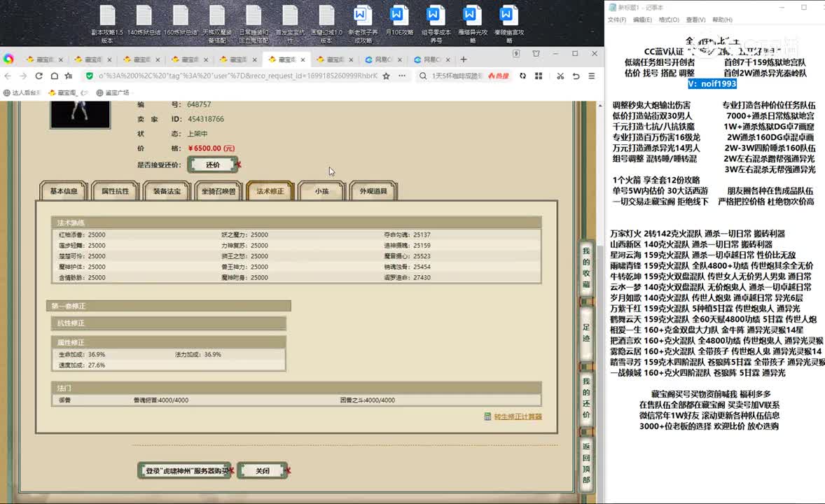825x504 pixels.
Task: Open the 鉴宝广场 bookmark
Action: click(x=113, y=92)
